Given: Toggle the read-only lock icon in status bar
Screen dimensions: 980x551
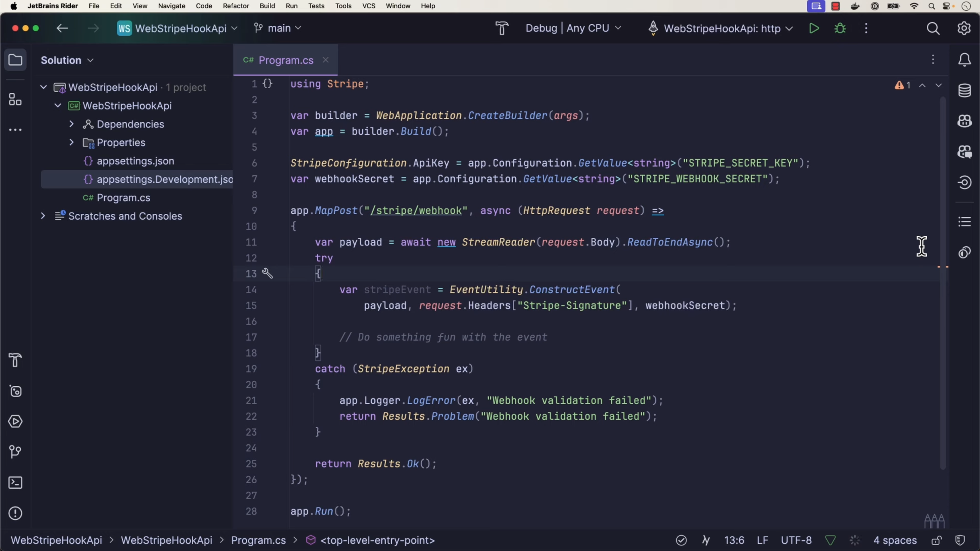Looking at the screenshot, I should coord(936,540).
